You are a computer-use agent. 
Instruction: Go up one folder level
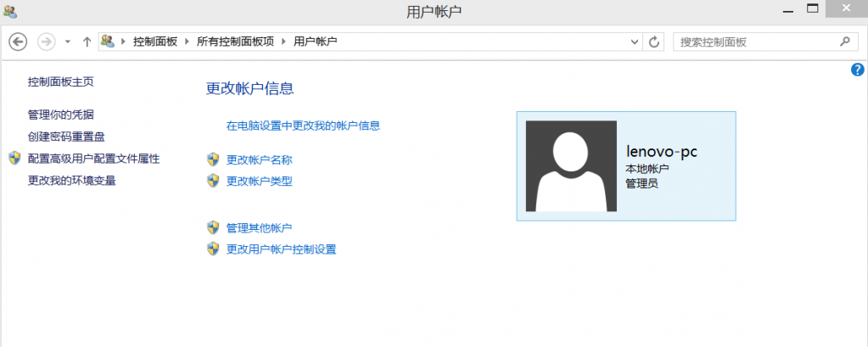87,42
